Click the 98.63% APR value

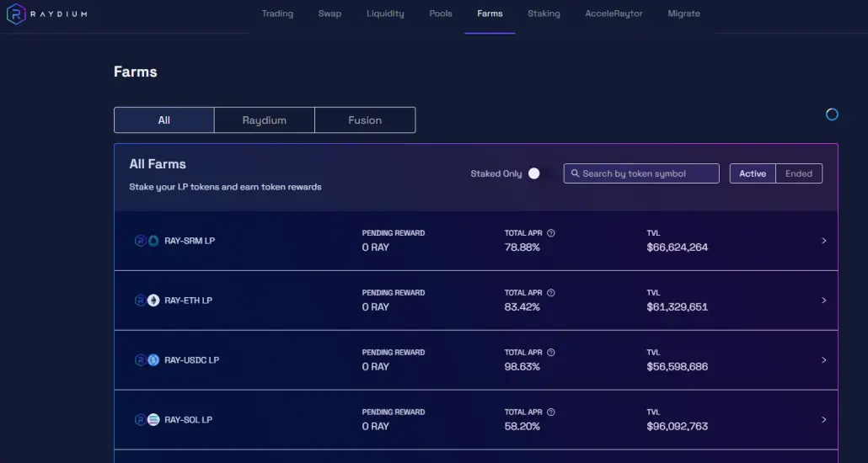[x=522, y=367]
